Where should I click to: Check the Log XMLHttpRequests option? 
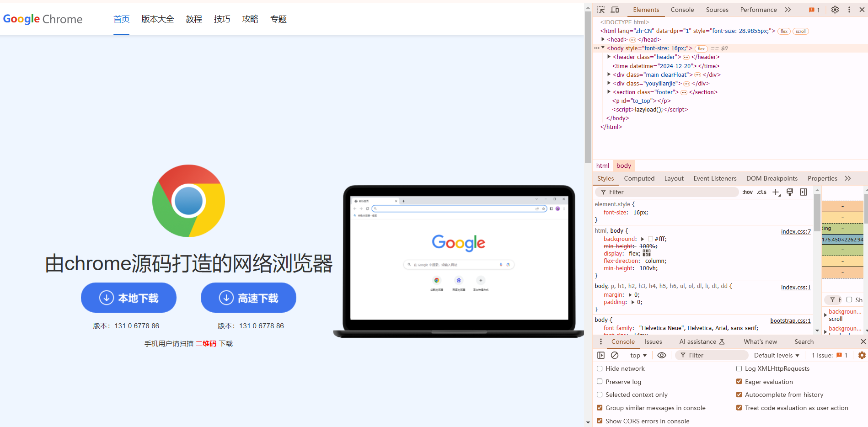(x=739, y=368)
